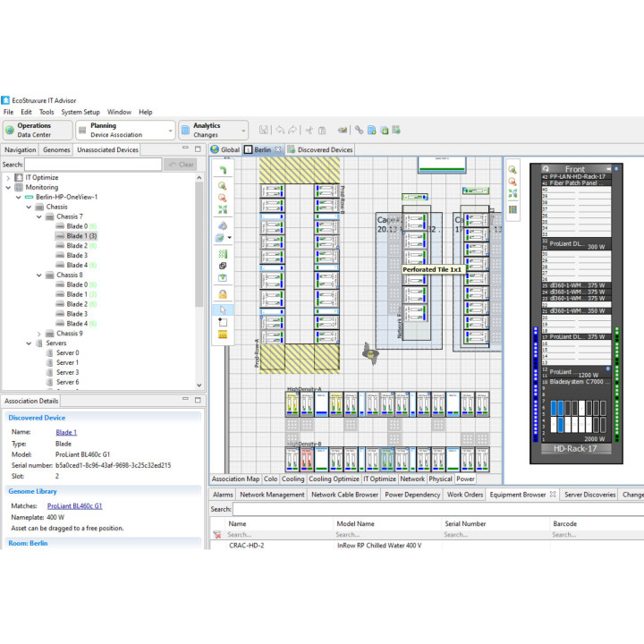
Task: Select the Cooling Optimize layout tab
Action: (334, 479)
